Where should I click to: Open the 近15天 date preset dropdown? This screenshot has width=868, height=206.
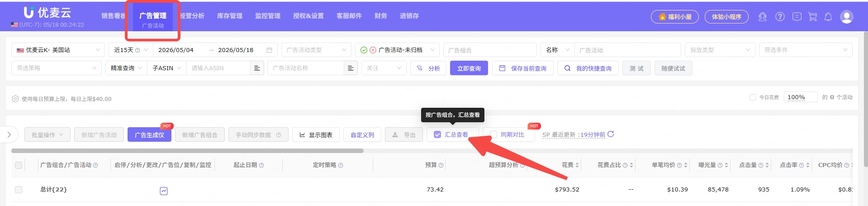tap(131, 50)
